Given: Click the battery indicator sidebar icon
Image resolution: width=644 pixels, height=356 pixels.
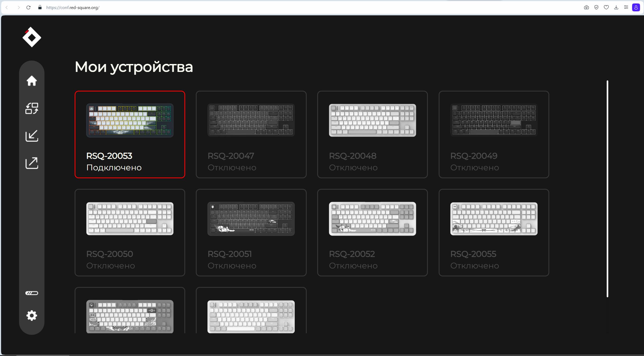Looking at the screenshot, I should (x=32, y=293).
